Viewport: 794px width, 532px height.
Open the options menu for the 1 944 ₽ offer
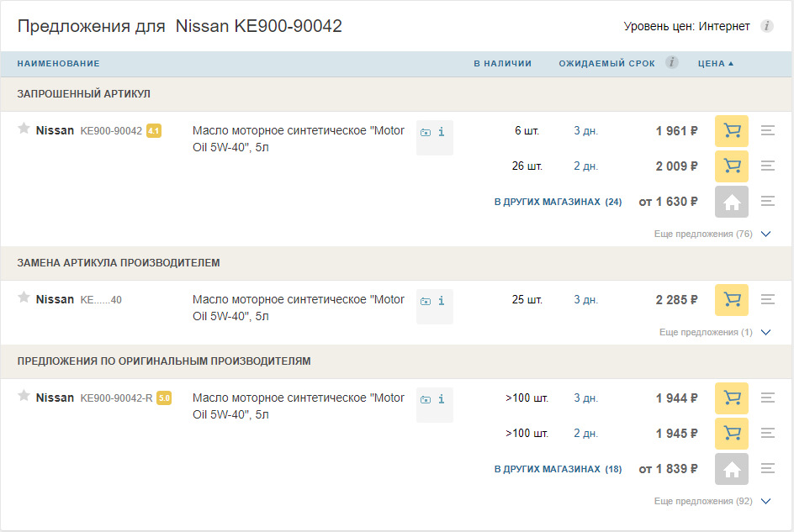point(768,398)
